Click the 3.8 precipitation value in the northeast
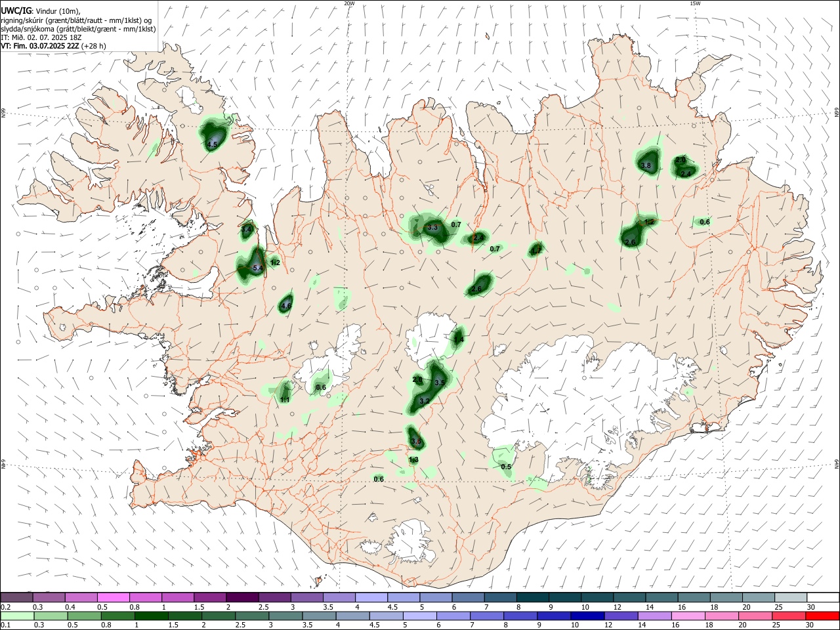 (646, 166)
